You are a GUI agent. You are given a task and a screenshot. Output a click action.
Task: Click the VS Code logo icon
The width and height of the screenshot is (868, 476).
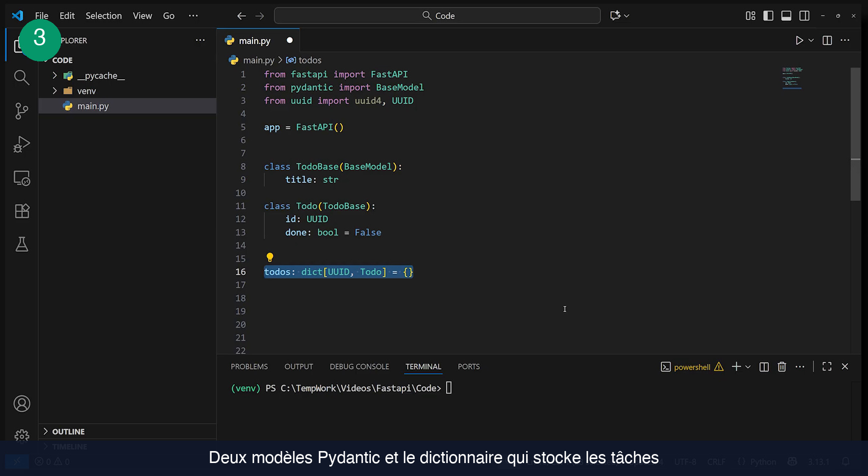[17, 15]
